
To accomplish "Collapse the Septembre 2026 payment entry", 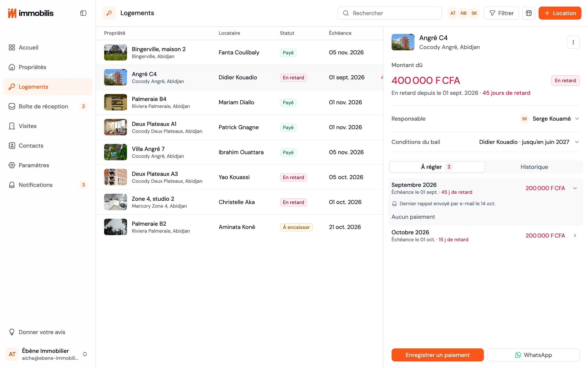I will (575, 188).
